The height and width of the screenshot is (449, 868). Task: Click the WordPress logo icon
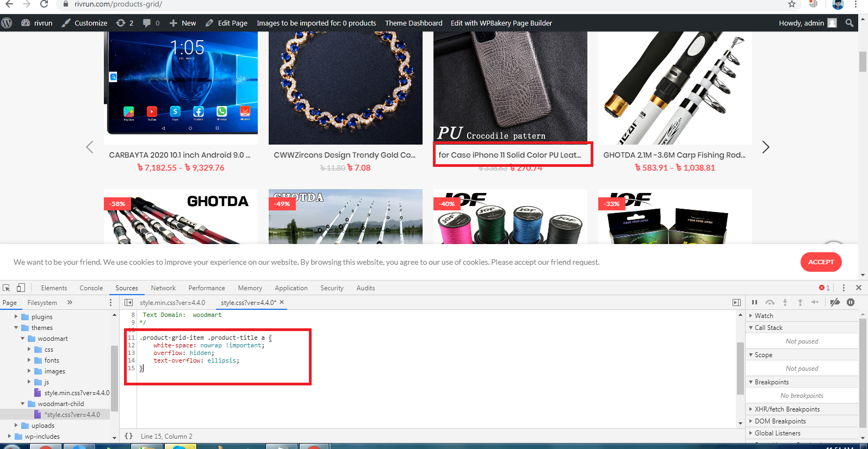[7, 23]
